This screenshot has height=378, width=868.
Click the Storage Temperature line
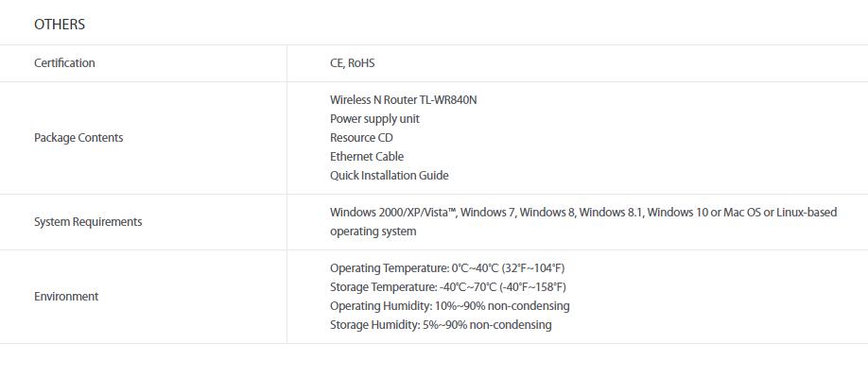tap(448, 287)
